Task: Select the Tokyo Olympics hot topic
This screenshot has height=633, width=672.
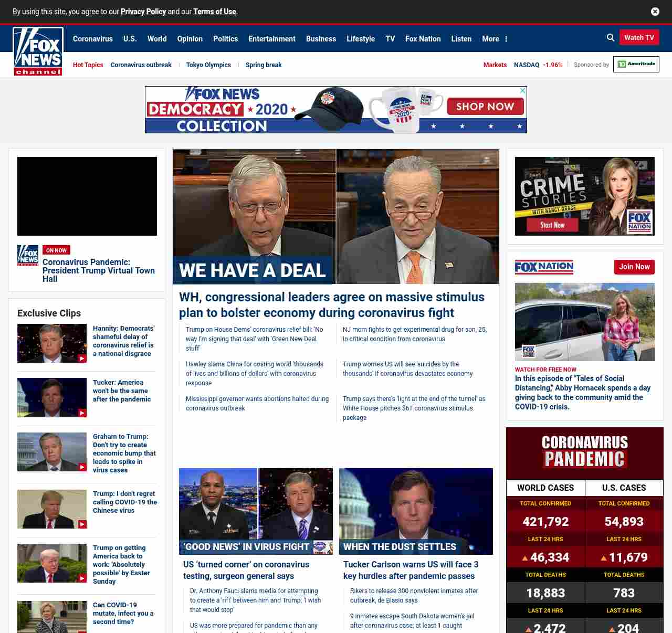Action: (x=208, y=65)
